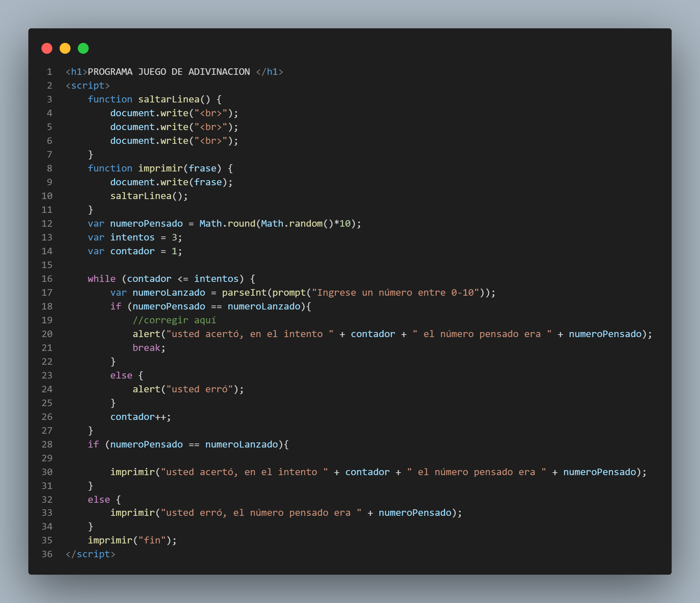Screen dimensions: 700x603
Task: Click the yellow minimize window dot
Action: 65,48
